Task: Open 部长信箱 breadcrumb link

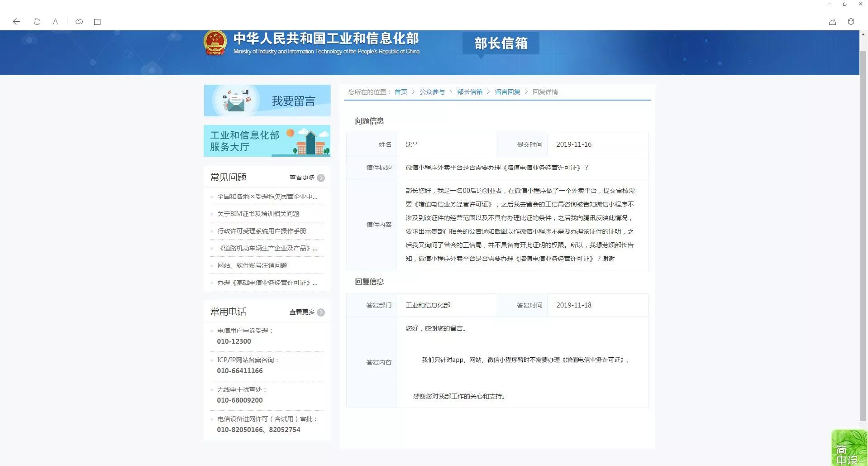Action: tap(470, 92)
